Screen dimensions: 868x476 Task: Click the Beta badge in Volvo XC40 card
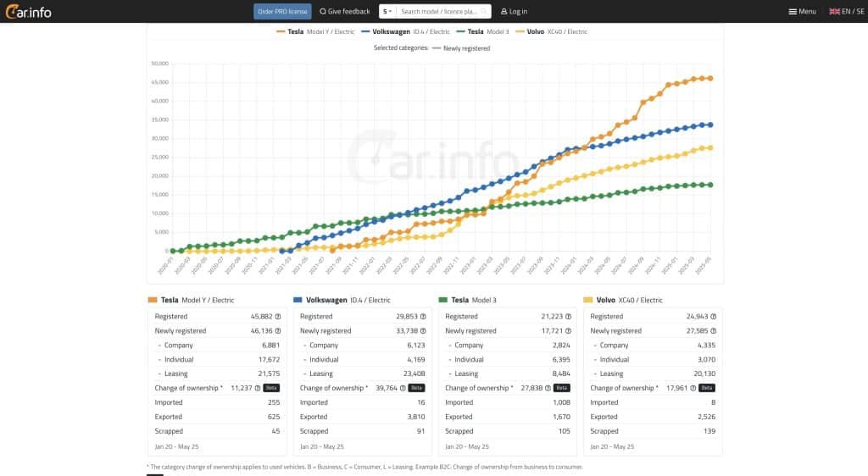pyautogui.click(x=707, y=388)
